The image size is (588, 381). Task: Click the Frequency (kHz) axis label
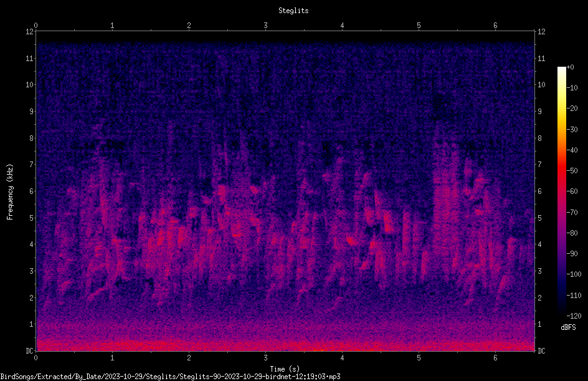pos(10,192)
